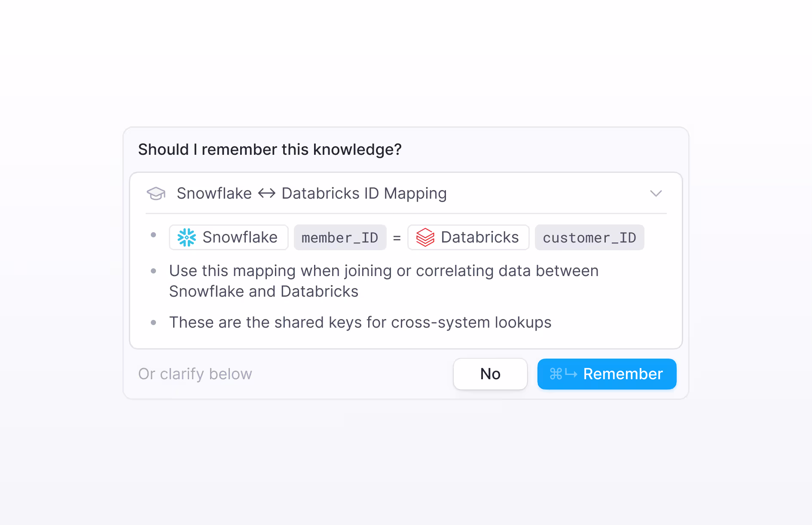The height and width of the screenshot is (525, 812).
Task: Decline with the No button
Action: 490,374
